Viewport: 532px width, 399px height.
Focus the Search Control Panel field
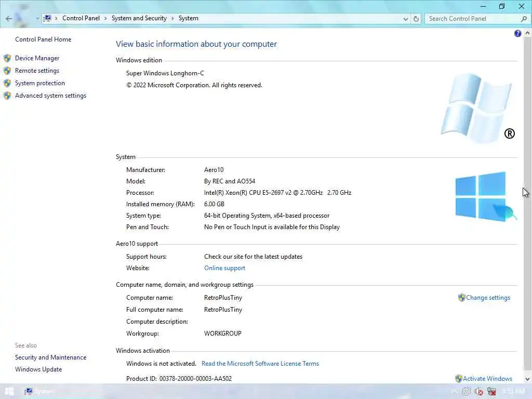coord(472,19)
